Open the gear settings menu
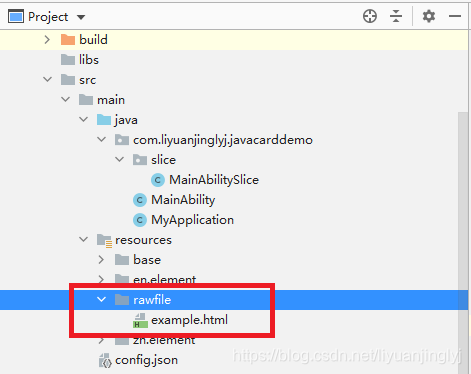The image size is (471, 374). pyautogui.click(x=429, y=16)
